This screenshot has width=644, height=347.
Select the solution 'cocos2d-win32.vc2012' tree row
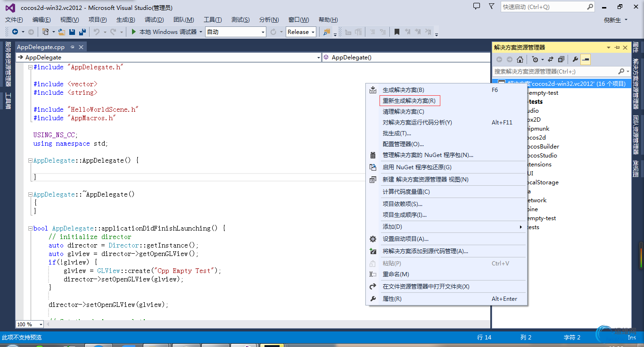coord(562,83)
